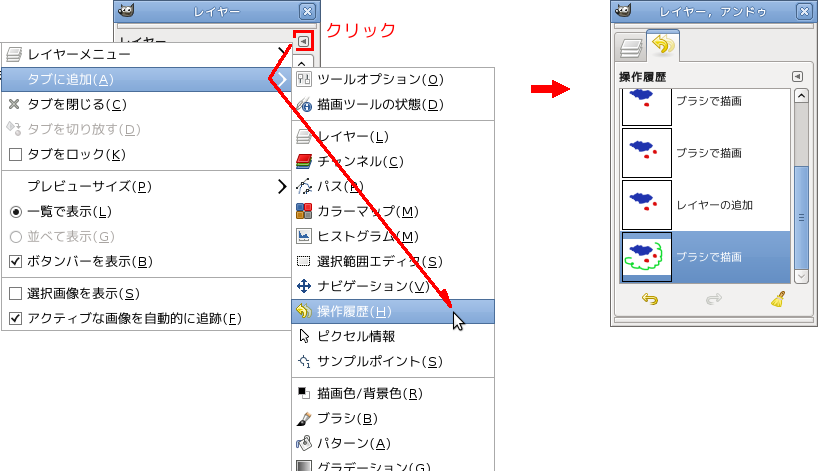
Task: Click the clear history broom icon
Action: point(778,299)
